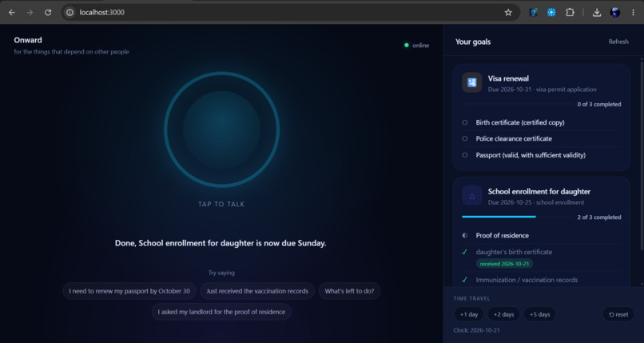644x343 pixels.
Task: Click the first extension icon after the bookmark star
Action: coord(533,12)
